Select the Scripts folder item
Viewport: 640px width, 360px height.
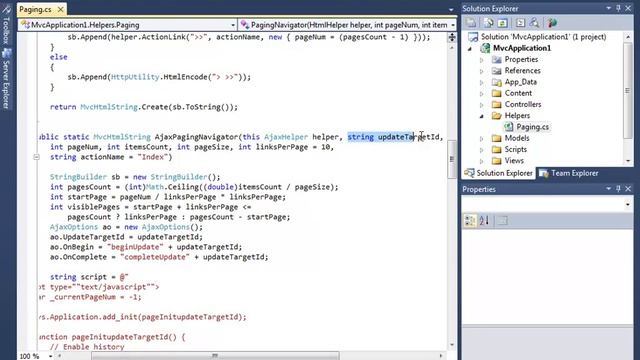coord(516,149)
